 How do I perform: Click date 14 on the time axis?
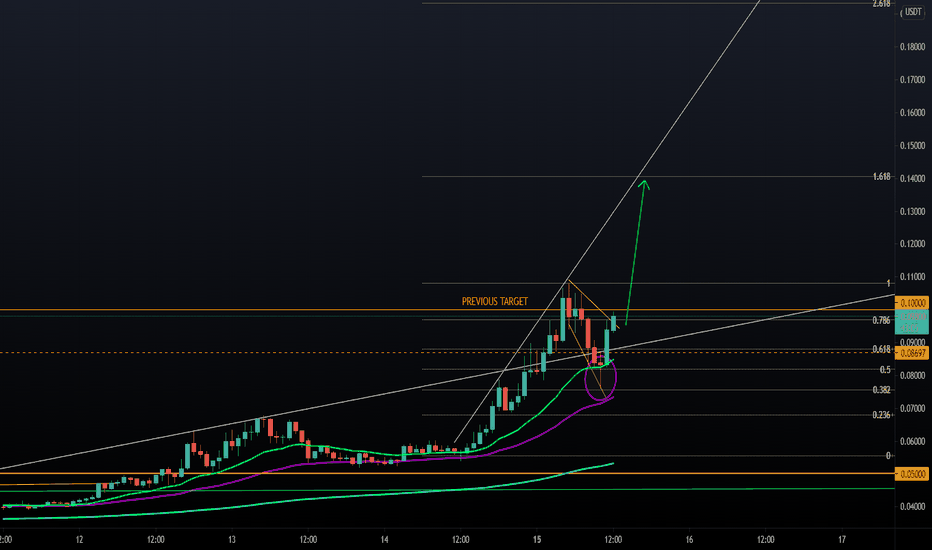[385, 540]
